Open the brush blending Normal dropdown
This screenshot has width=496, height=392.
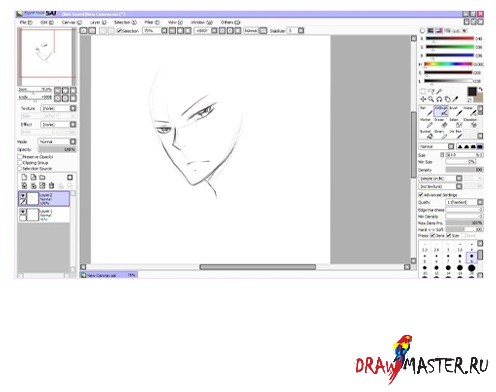point(436,147)
